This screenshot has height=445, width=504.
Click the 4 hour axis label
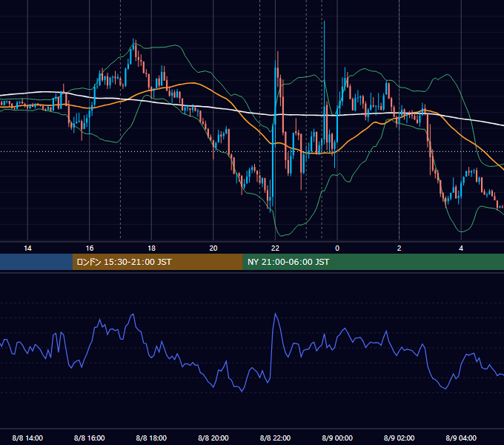tap(461, 248)
